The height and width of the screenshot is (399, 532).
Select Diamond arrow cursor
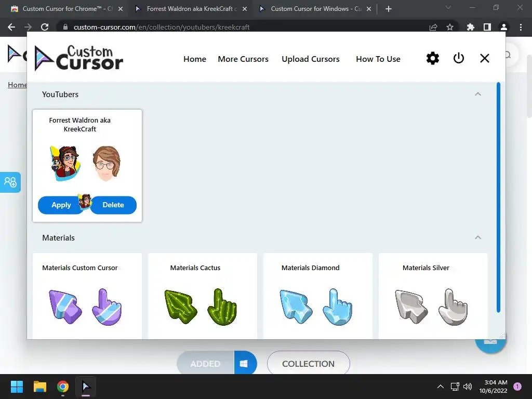296,307
